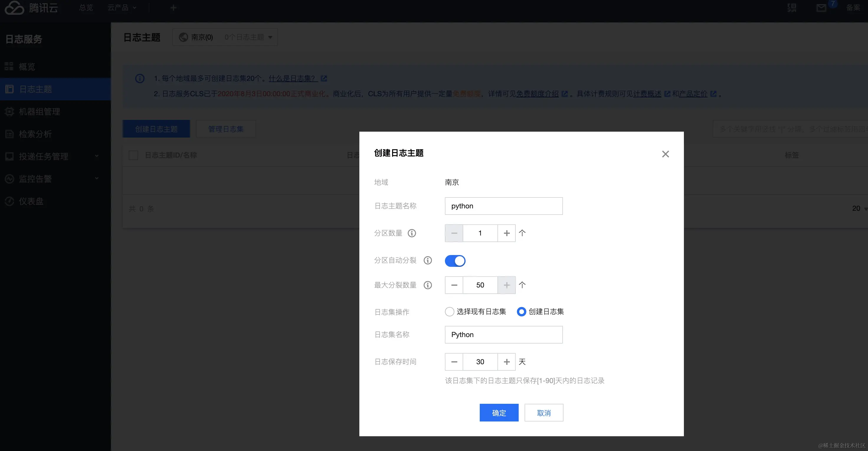Click the 取消 cancel button
This screenshot has height=451, width=868.
pyautogui.click(x=543, y=413)
